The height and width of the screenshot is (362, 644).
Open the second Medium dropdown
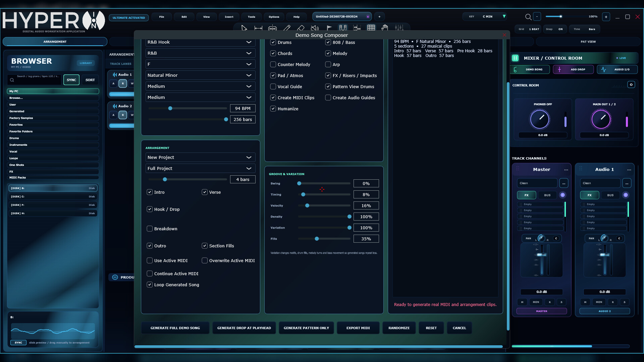[x=201, y=97]
